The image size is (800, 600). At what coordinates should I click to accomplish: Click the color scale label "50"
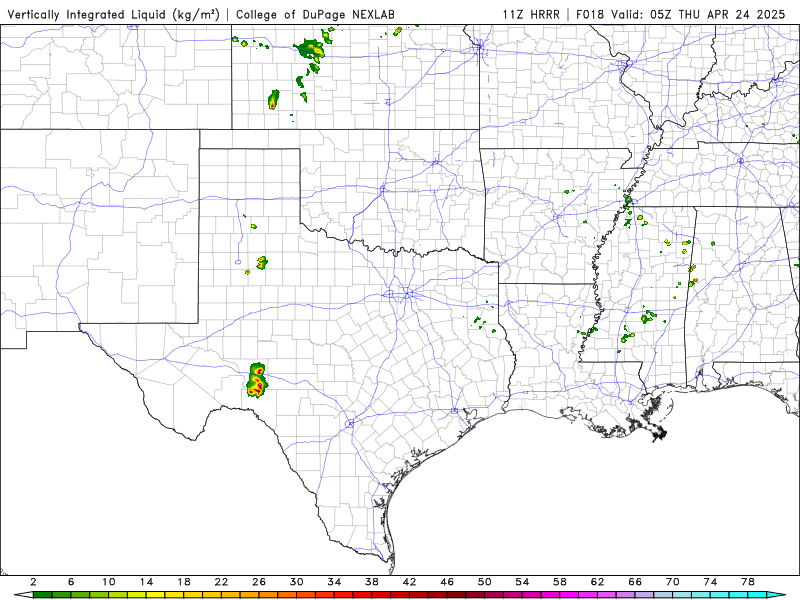(x=485, y=582)
